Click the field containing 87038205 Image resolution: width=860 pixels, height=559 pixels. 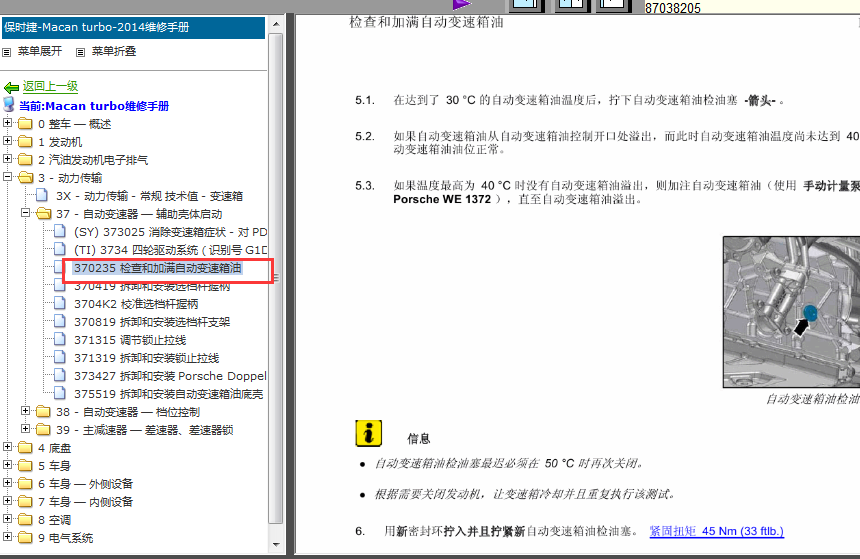point(751,8)
